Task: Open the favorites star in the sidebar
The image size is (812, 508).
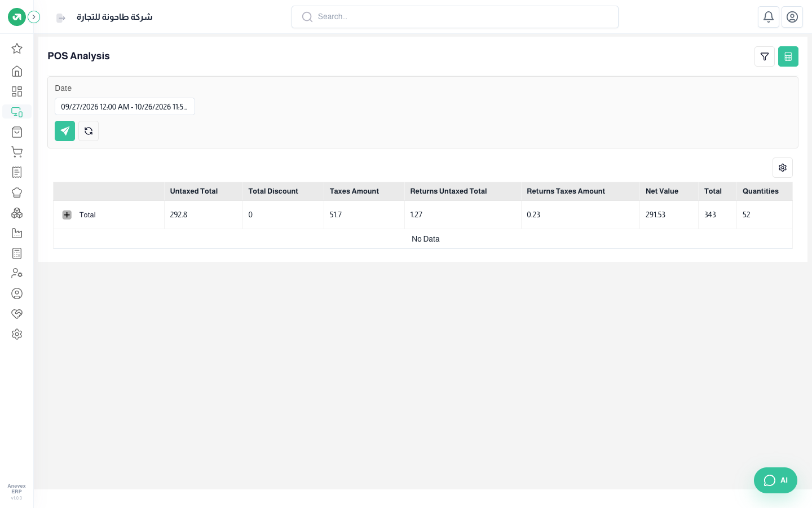Action: (x=17, y=49)
